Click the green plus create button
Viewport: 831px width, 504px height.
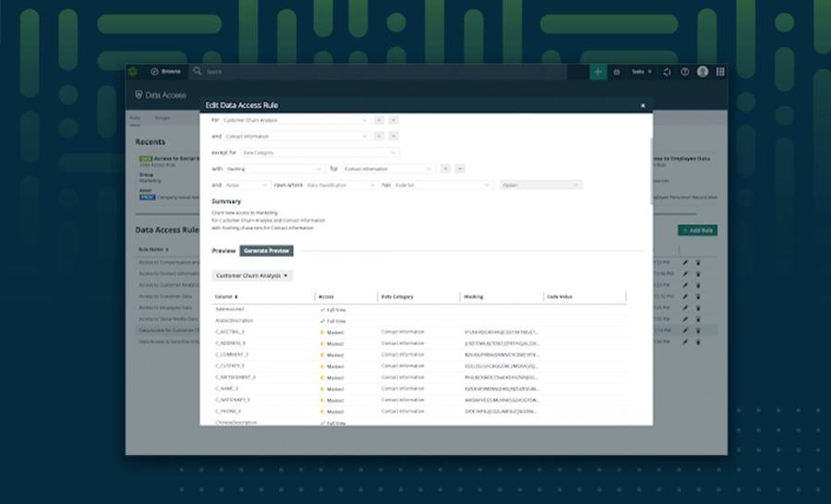pos(598,71)
